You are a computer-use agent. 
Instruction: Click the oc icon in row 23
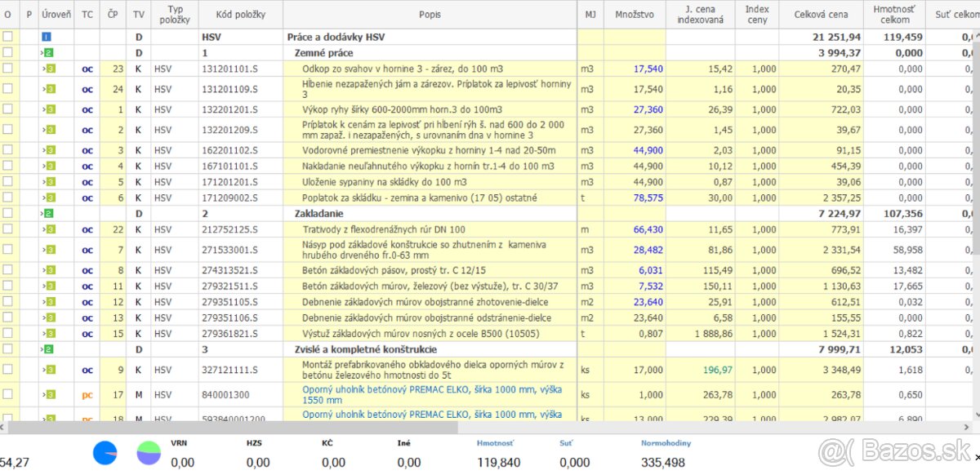[x=87, y=69]
